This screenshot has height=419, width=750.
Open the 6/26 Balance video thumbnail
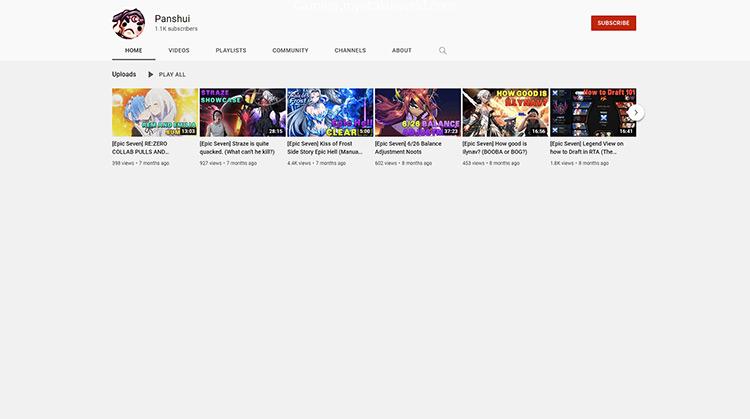pos(418,112)
